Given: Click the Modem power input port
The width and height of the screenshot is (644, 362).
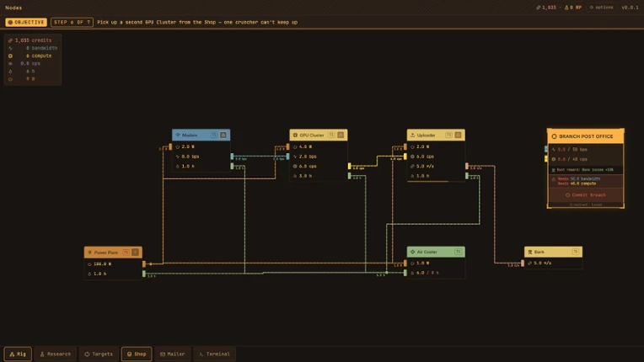Looking at the screenshot, I should (x=170, y=146).
